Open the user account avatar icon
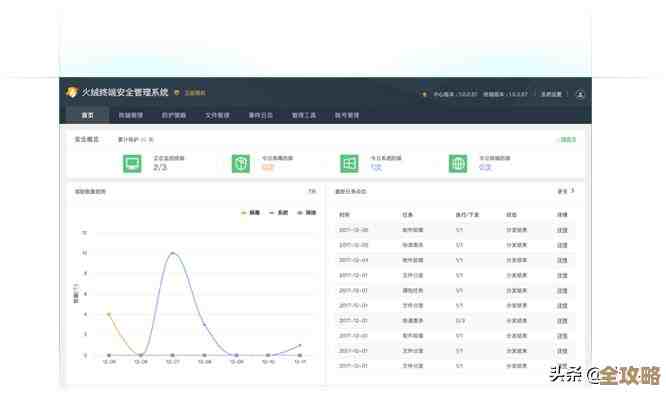The width and height of the screenshot is (666, 394). (x=580, y=94)
